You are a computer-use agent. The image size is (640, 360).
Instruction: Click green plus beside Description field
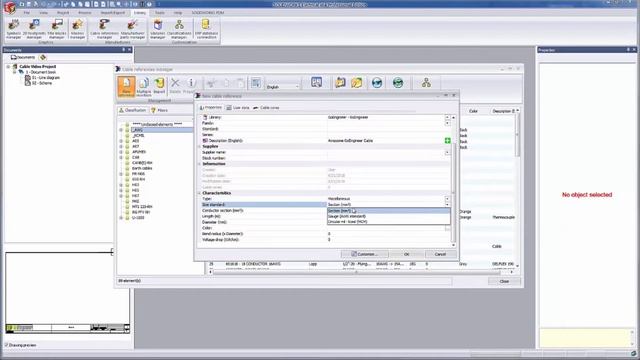pyautogui.click(x=447, y=140)
